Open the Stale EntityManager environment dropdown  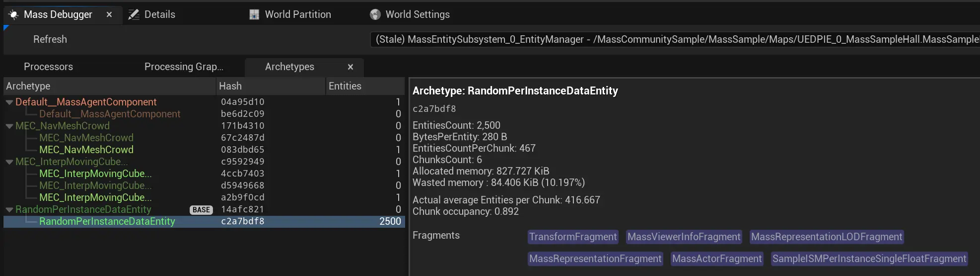675,40
